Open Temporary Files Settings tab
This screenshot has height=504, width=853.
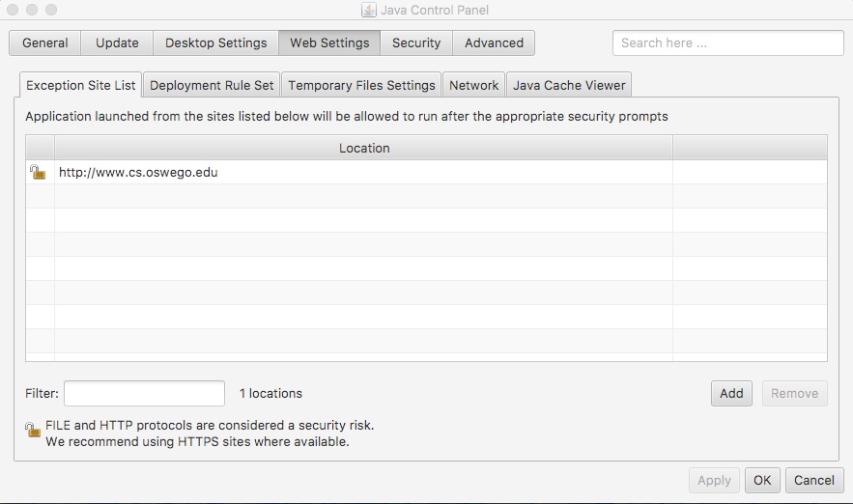click(x=361, y=85)
